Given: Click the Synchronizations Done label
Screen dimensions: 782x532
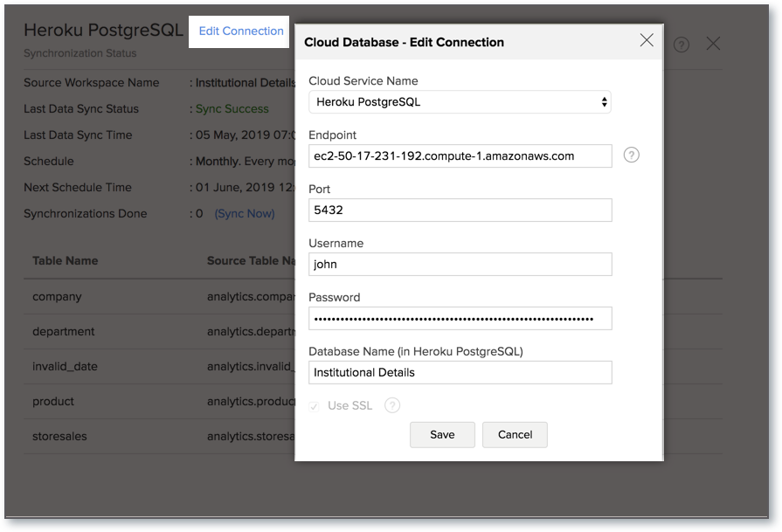Looking at the screenshot, I should click(x=86, y=213).
